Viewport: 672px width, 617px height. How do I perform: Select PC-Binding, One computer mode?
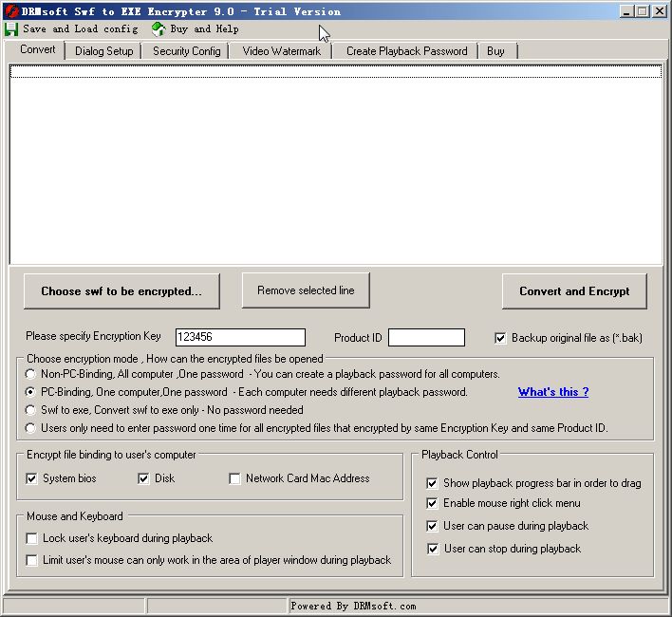click(30, 392)
